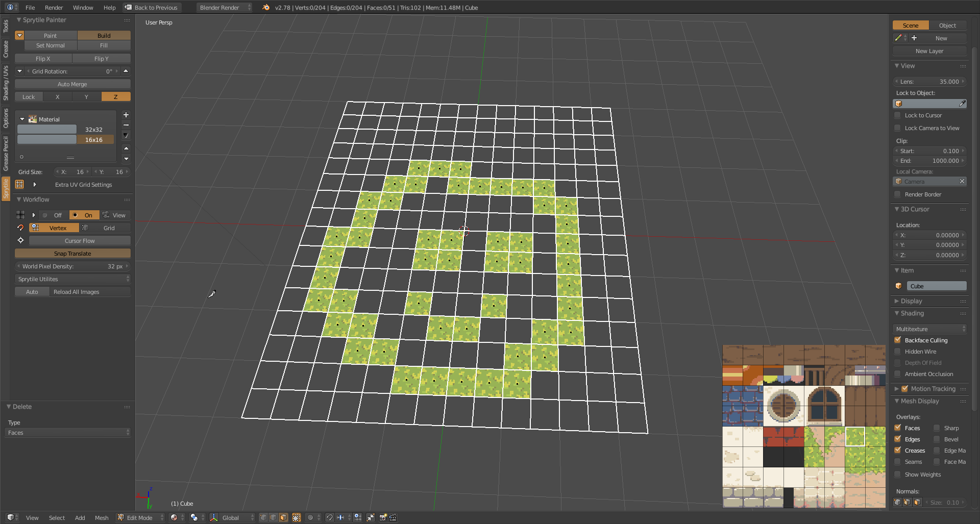Viewport: 980px width, 524px height.
Task: Select vertex select mode icon
Action: pos(263,517)
